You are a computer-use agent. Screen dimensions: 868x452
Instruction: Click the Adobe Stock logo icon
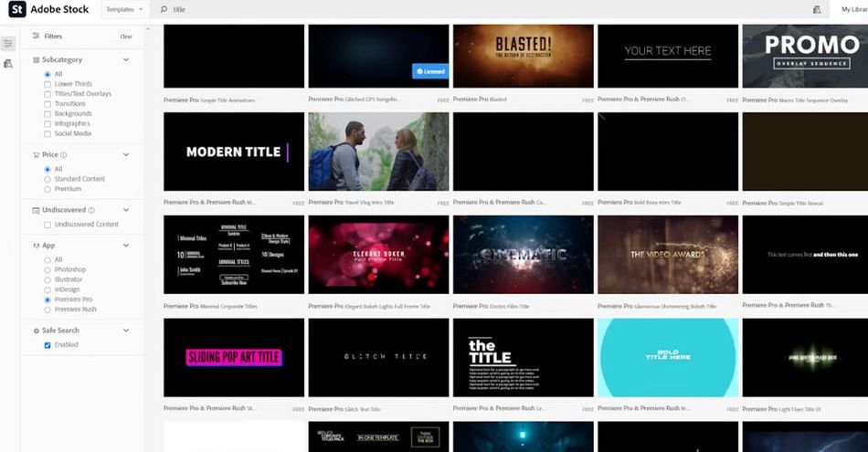click(x=17, y=9)
